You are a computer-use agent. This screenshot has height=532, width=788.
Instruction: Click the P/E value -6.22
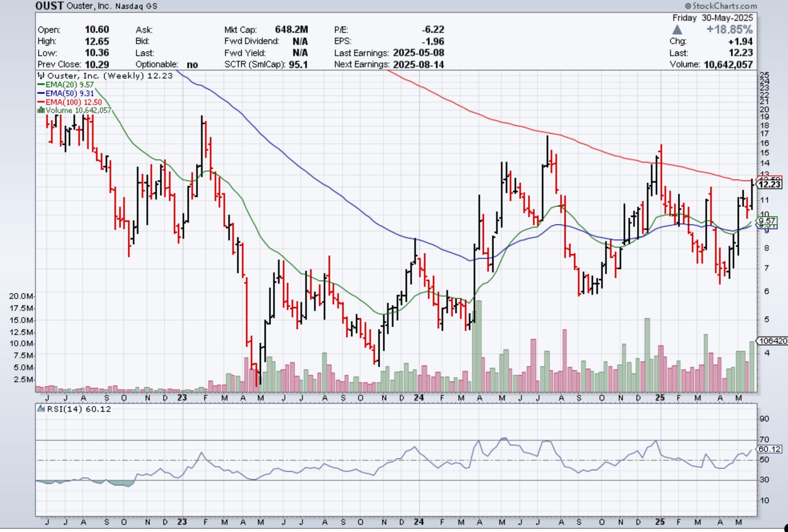point(433,30)
